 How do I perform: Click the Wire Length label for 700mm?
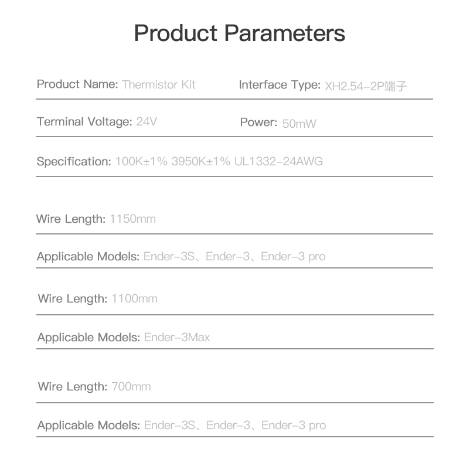(73, 387)
